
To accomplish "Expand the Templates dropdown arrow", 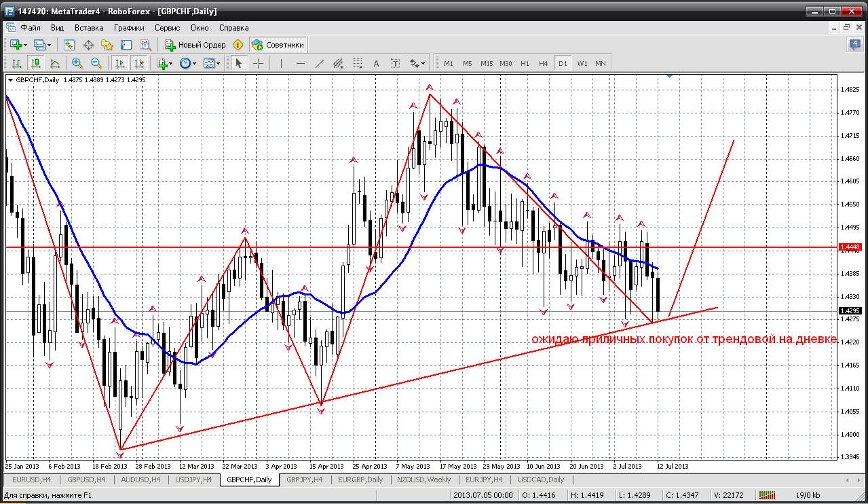I will pyautogui.click(x=219, y=63).
